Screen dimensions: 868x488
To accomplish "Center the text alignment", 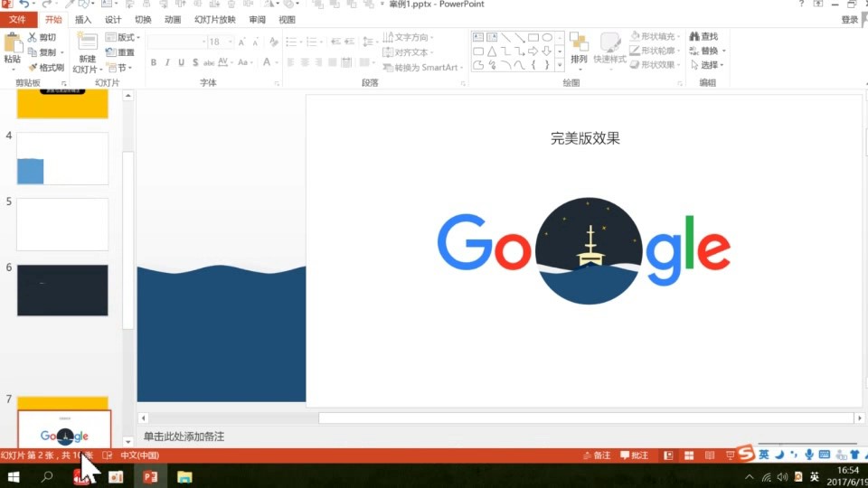I will [305, 62].
